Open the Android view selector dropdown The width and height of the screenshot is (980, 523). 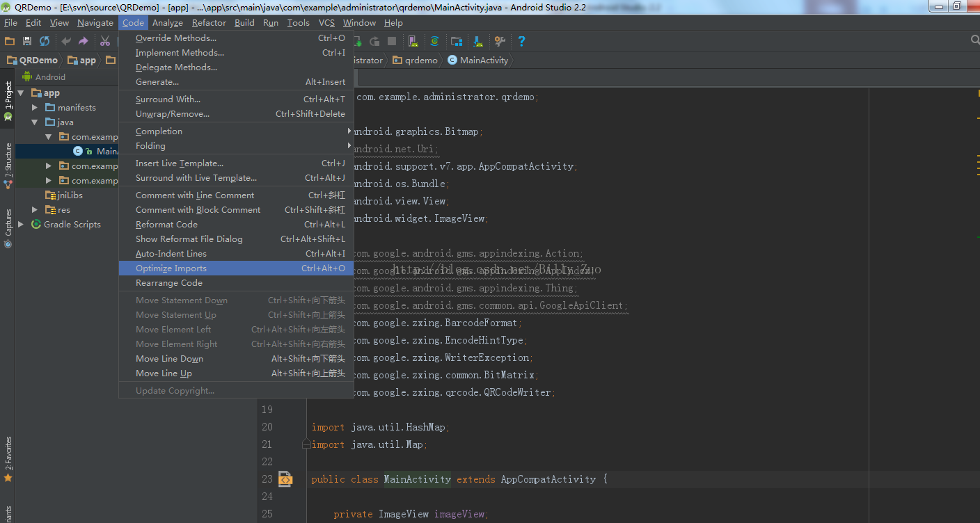50,77
